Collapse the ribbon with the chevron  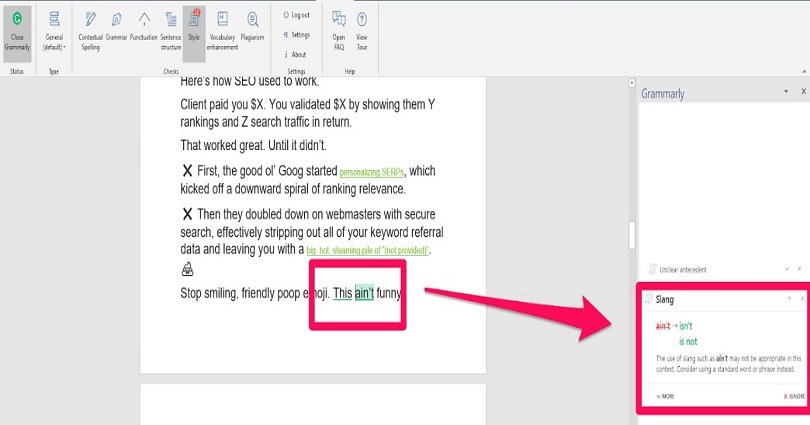point(804,71)
